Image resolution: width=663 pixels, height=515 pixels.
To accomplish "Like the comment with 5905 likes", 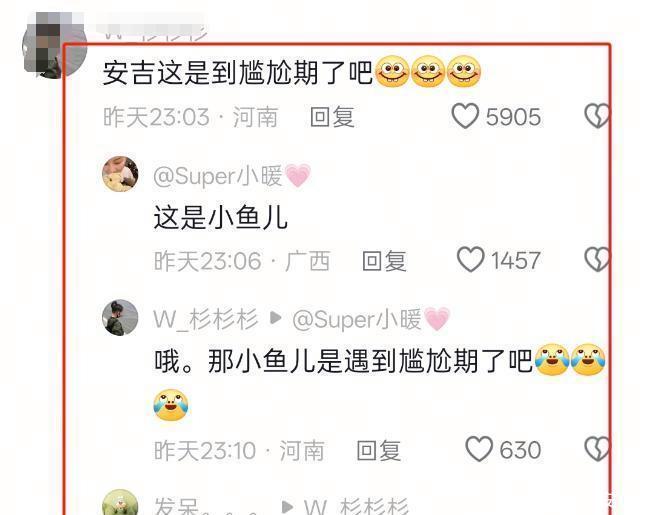I will 465,115.
